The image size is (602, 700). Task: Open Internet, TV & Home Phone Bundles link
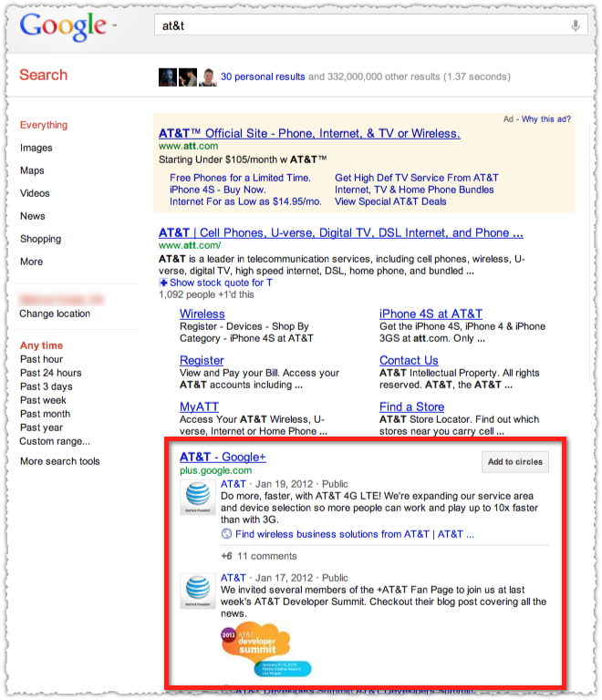(414, 190)
